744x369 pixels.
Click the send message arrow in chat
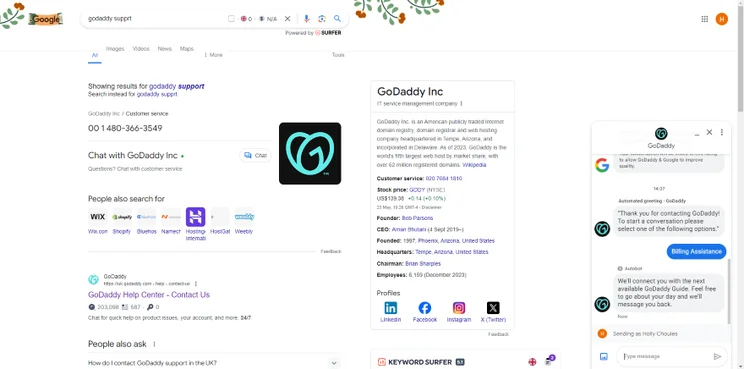[x=717, y=357]
